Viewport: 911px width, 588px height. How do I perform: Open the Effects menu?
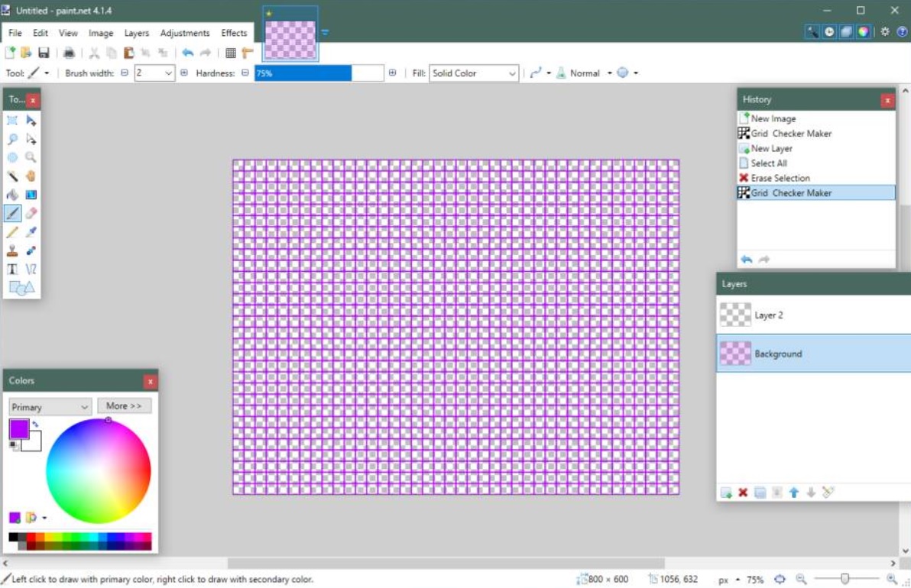234,33
